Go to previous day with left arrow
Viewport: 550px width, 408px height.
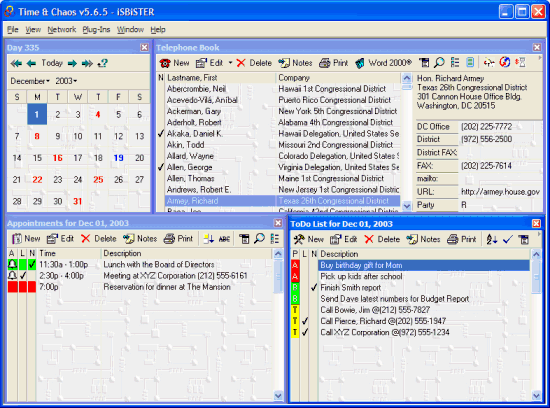coord(31,63)
